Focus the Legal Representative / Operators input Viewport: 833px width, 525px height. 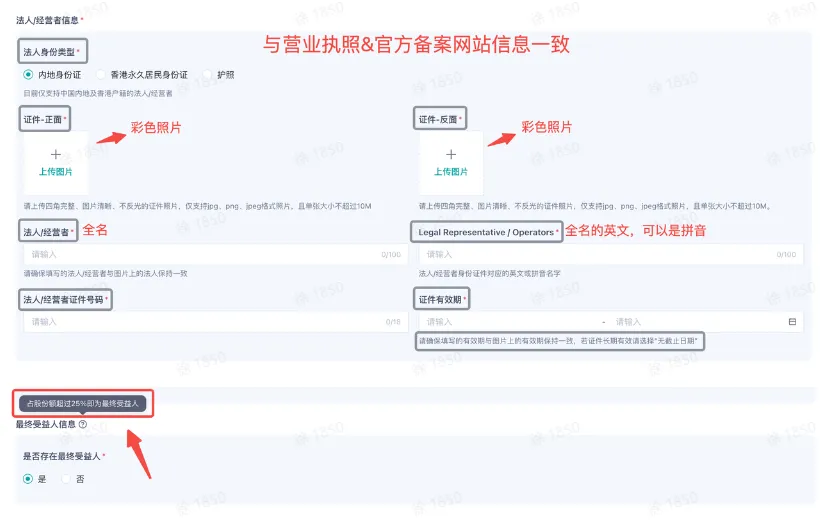pos(611,255)
